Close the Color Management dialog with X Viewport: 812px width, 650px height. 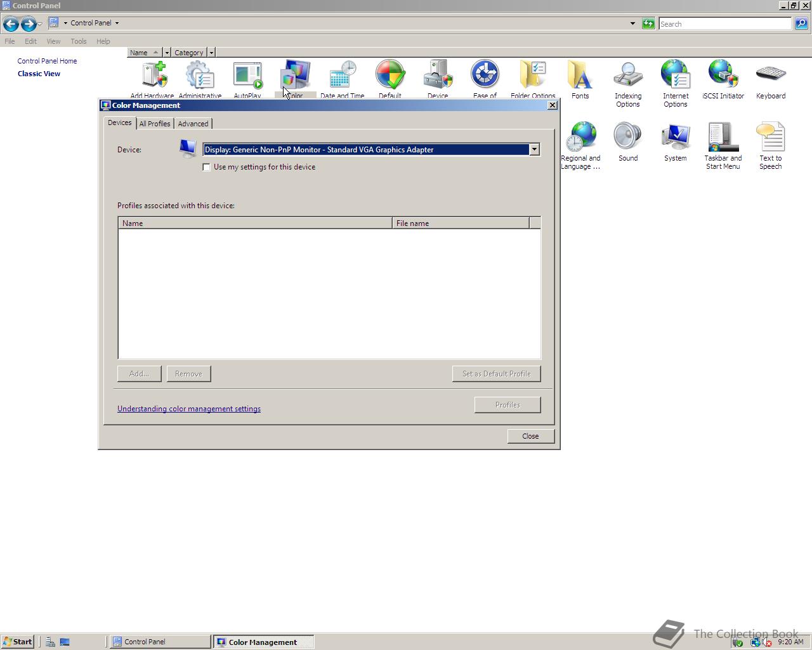pyautogui.click(x=552, y=105)
